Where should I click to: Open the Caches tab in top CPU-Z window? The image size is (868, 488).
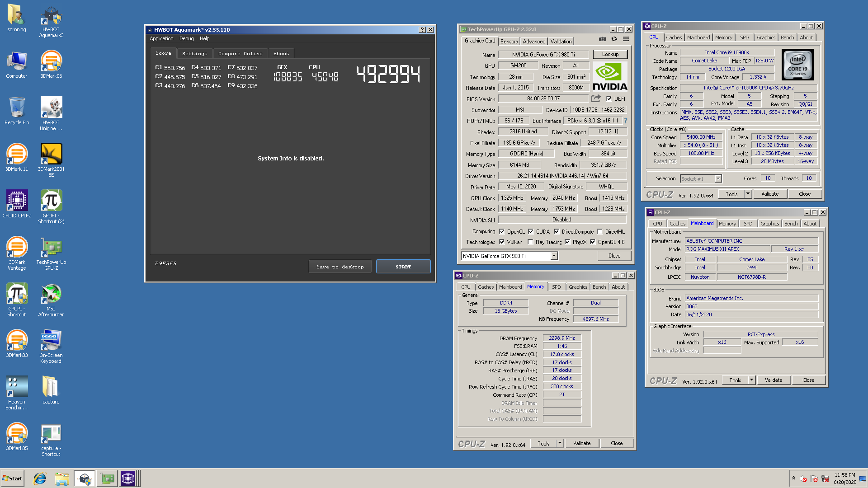click(x=674, y=38)
